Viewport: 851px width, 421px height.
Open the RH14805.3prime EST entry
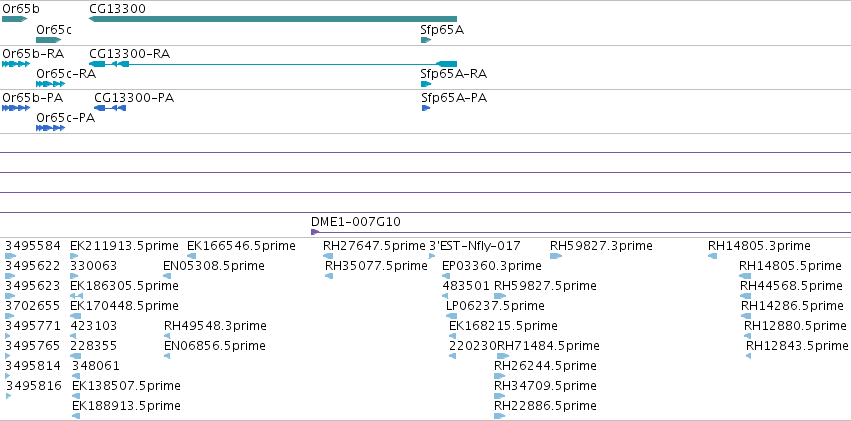pyautogui.click(x=759, y=246)
